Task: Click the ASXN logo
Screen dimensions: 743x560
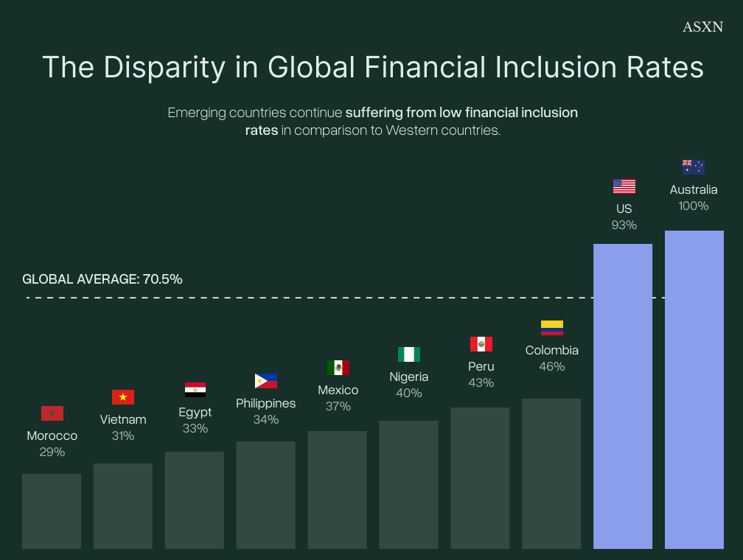Action: (x=702, y=27)
